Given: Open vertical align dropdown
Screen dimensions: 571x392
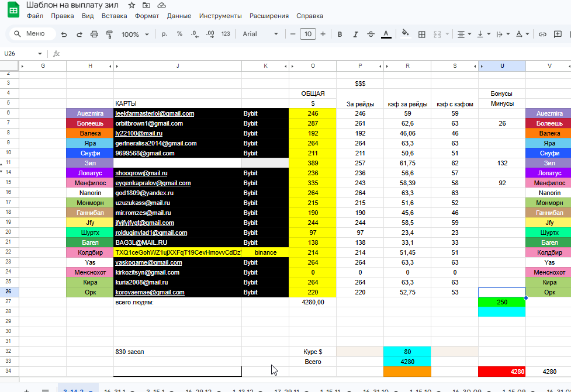Looking at the screenshot, I should [x=484, y=34].
